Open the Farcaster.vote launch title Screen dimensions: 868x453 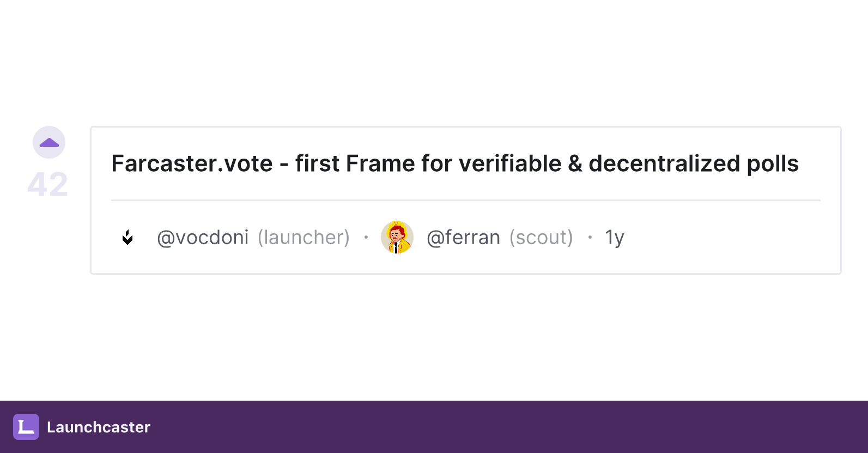click(455, 163)
